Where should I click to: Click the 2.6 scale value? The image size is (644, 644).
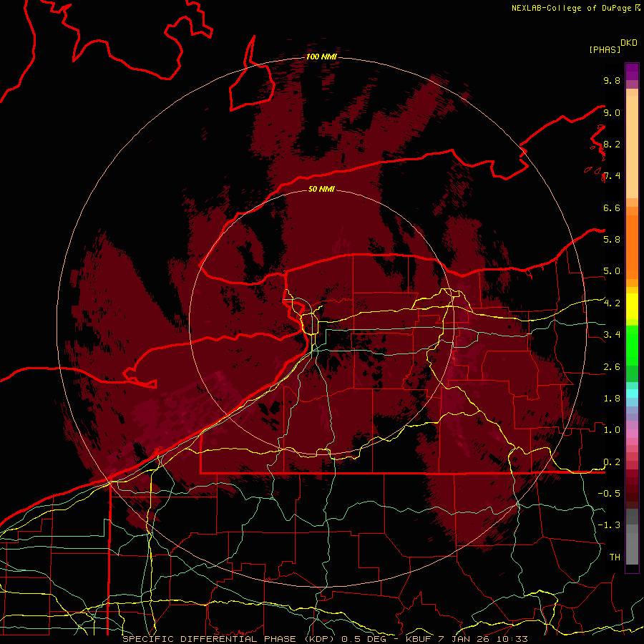tap(612, 367)
